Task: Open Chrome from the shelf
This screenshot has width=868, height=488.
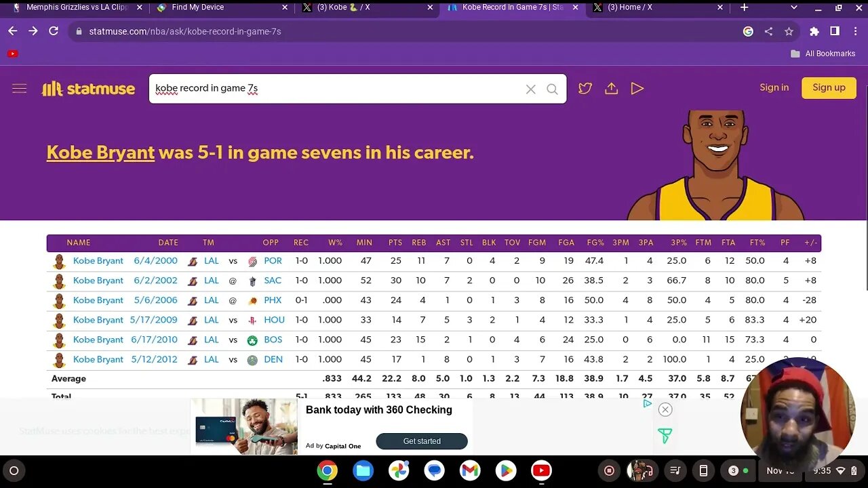Action: click(x=327, y=470)
